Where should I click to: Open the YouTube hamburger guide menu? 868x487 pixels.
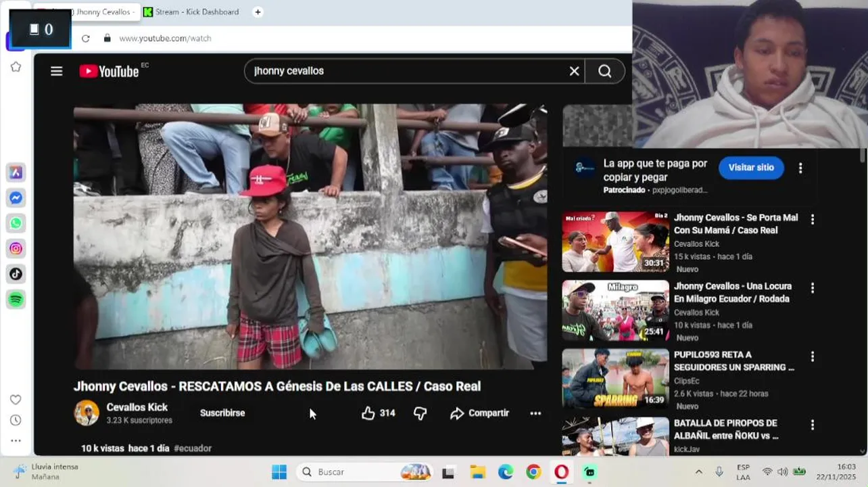[57, 71]
